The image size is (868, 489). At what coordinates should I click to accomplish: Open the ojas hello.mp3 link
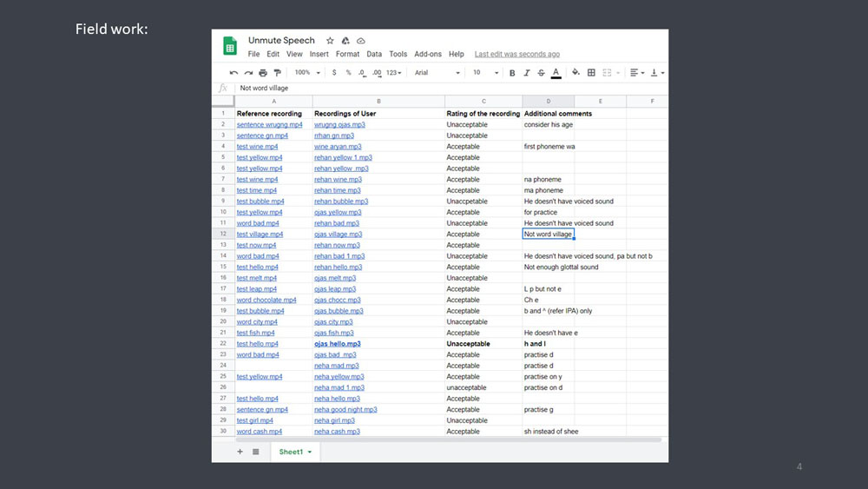[x=337, y=344]
